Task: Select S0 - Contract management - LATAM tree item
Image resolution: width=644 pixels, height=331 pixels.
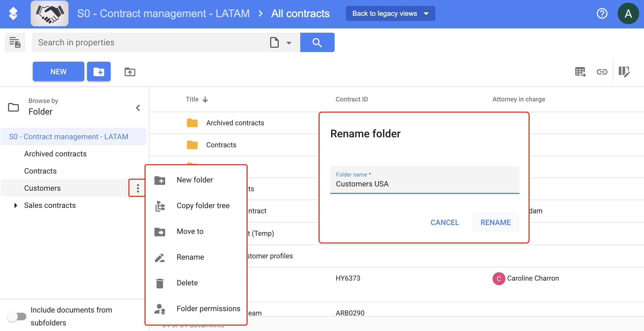Action: [x=74, y=137]
